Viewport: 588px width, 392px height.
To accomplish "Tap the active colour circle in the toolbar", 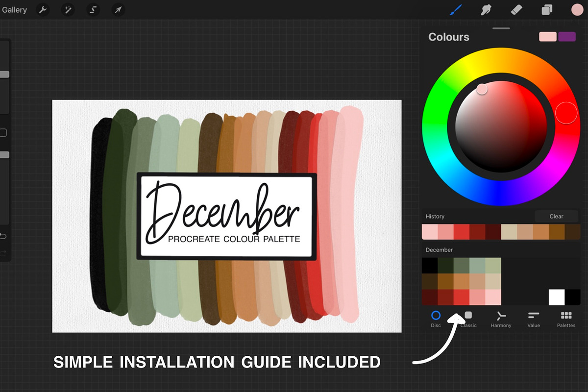I will (x=577, y=10).
